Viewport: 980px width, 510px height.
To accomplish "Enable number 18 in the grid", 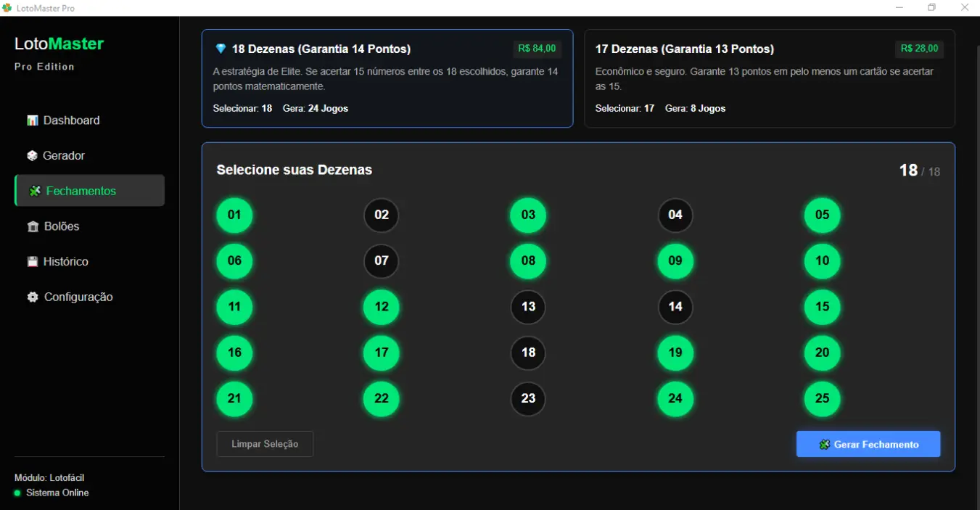I will click(x=528, y=353).
